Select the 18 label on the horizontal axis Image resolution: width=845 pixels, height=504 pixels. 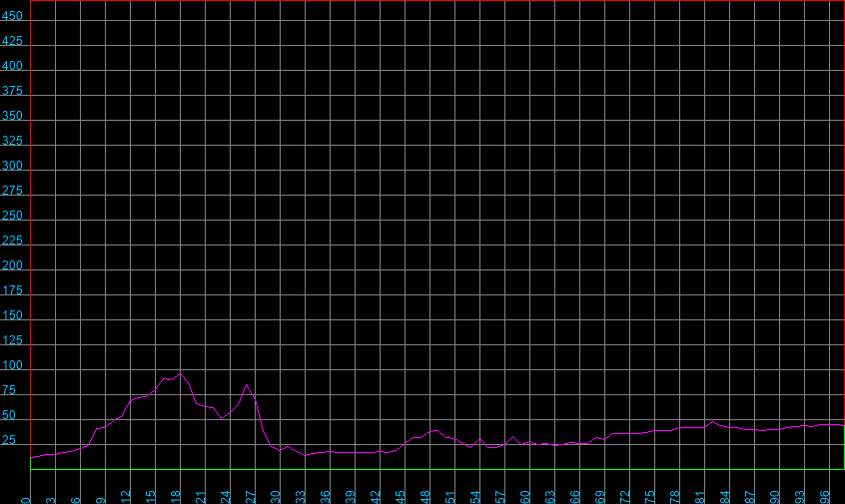176,497
